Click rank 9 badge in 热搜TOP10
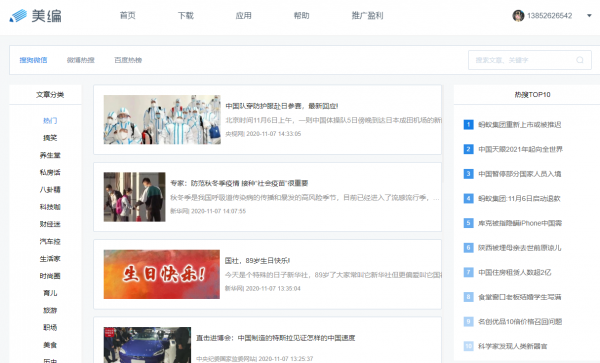 468,322
